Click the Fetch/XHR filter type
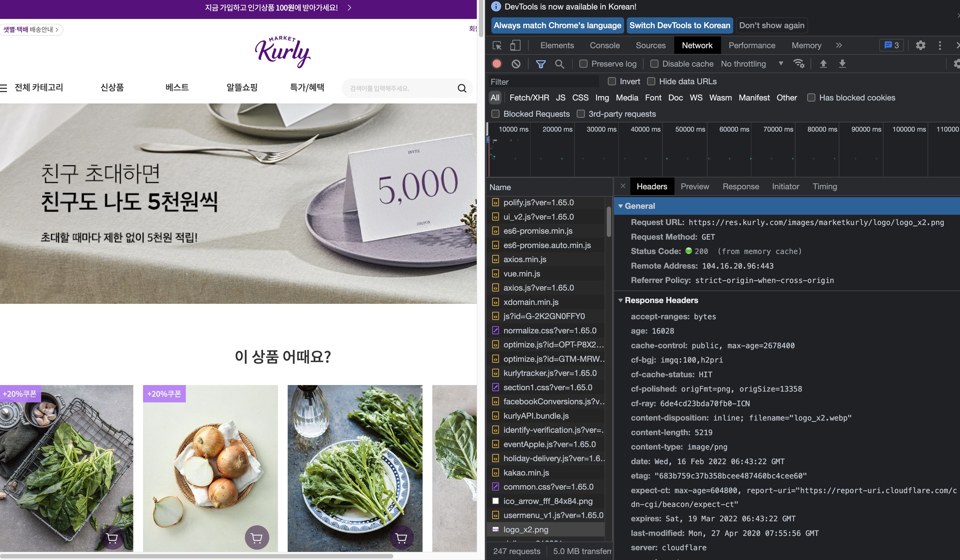The height and width of the screenshot is (560, 960). pos(529,98)
